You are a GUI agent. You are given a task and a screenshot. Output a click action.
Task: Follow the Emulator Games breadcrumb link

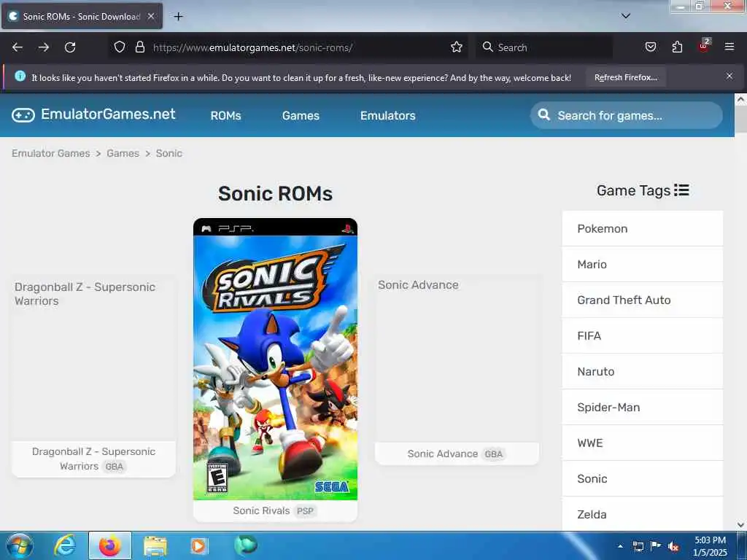pyautogui.click(x=51, y=153)
